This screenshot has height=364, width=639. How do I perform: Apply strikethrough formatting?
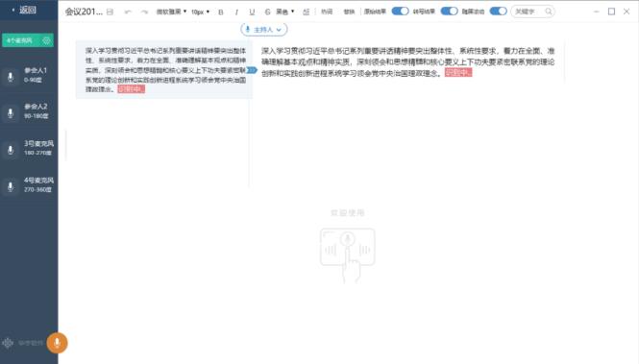tap(267, 12)
